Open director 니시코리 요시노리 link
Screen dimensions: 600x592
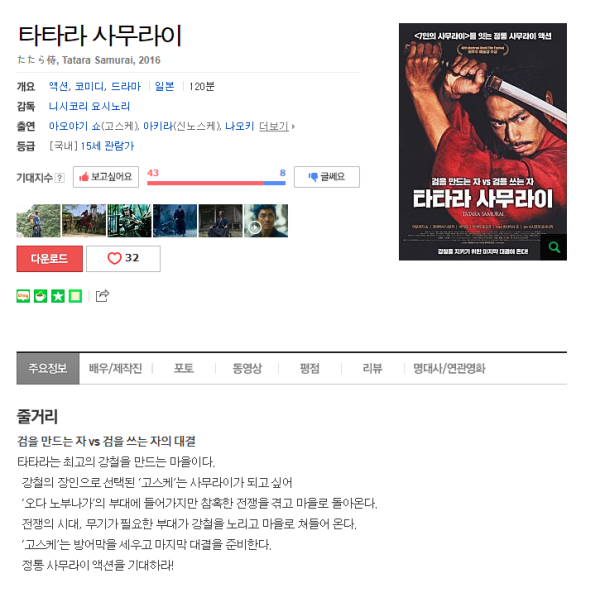(x=89, y=106)
